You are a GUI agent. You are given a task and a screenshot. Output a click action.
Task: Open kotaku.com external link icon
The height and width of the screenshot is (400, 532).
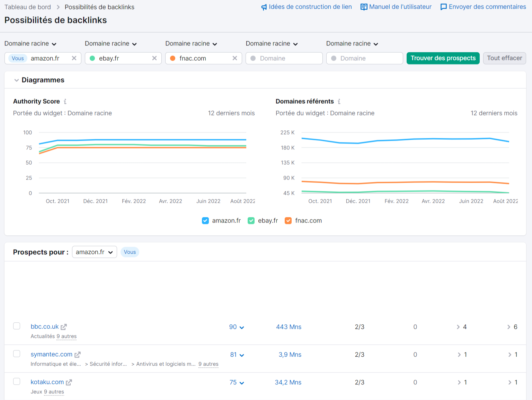(69, 382)
